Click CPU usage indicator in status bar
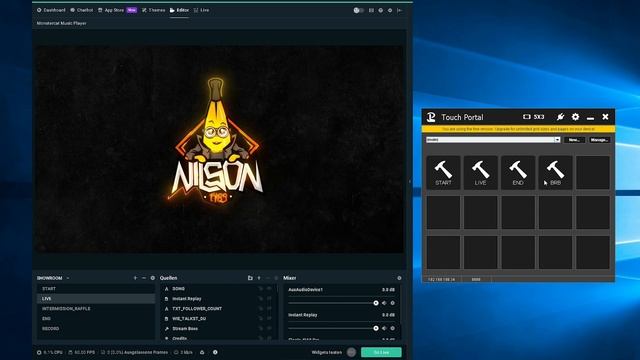 49,352
